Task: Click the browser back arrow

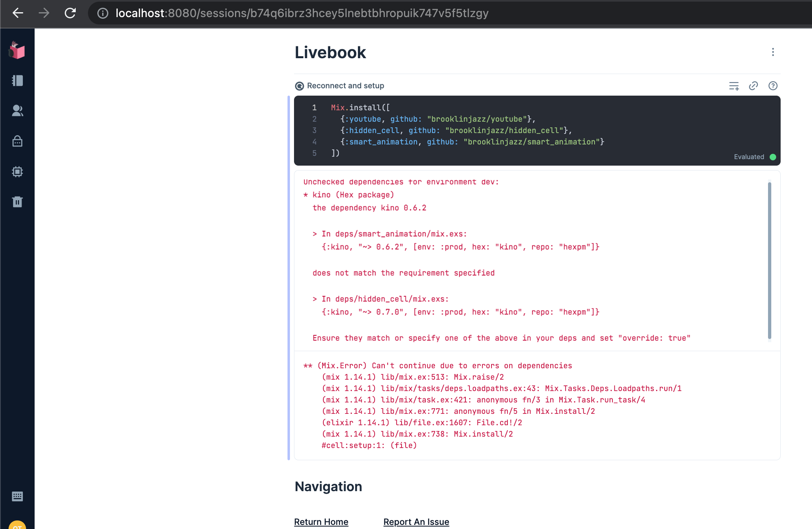Action: [x=18, y=13]
